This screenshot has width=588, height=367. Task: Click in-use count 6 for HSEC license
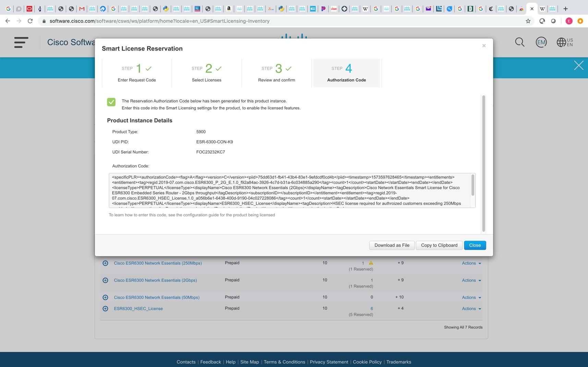[x=371, y=308]
